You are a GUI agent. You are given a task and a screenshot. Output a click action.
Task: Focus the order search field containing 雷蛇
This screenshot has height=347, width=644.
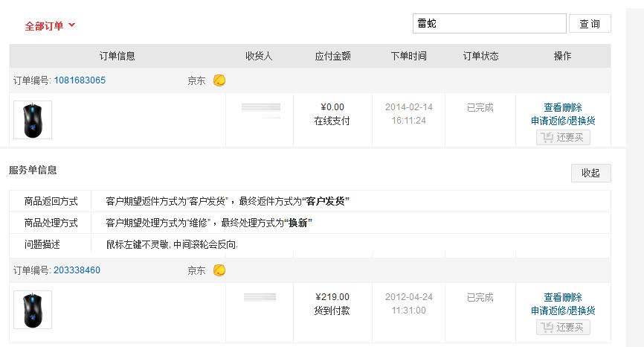point(489,24)
